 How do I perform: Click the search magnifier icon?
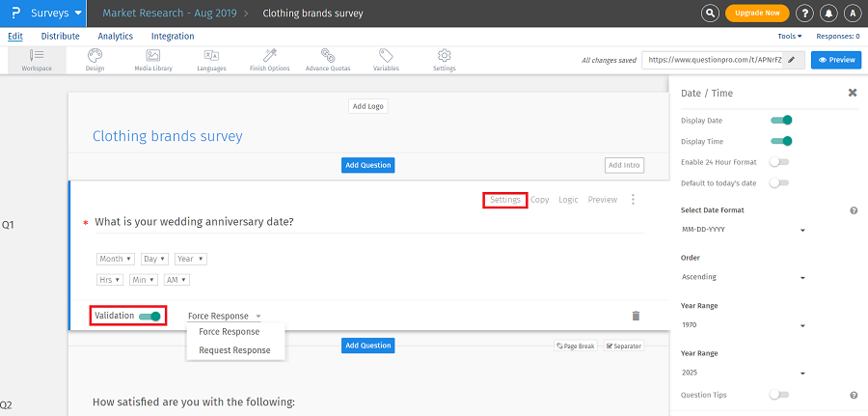coord(710,13)
